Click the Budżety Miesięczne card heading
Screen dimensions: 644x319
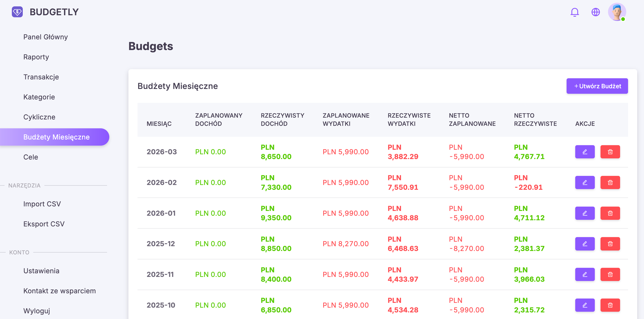click(177, 86)
